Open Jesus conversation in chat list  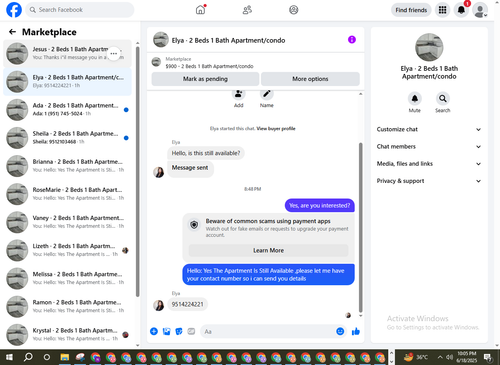[x=67, y=53]
